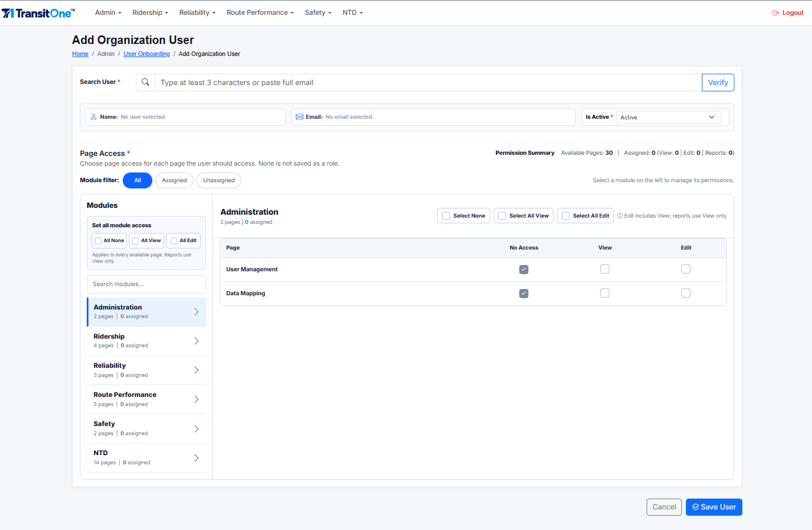The image size is (812, 530).
Task: Expand the Safety module chevron
Action: click(196, 429)
